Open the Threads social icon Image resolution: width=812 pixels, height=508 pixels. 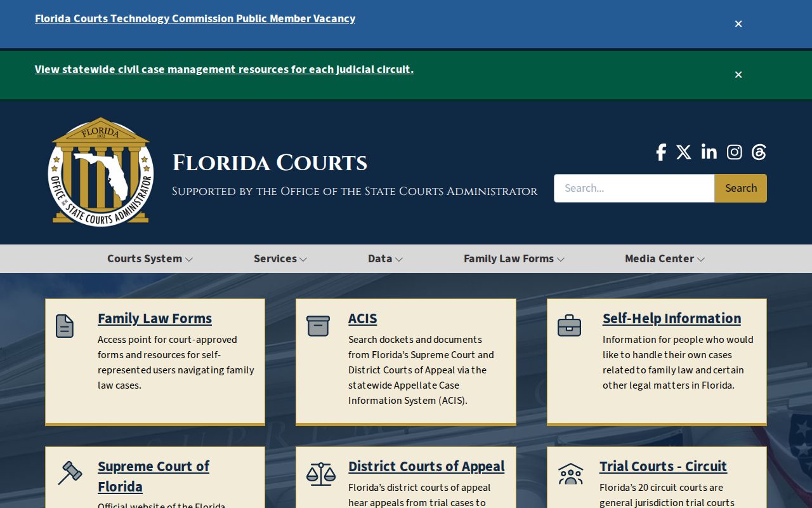tap(759, 152)
